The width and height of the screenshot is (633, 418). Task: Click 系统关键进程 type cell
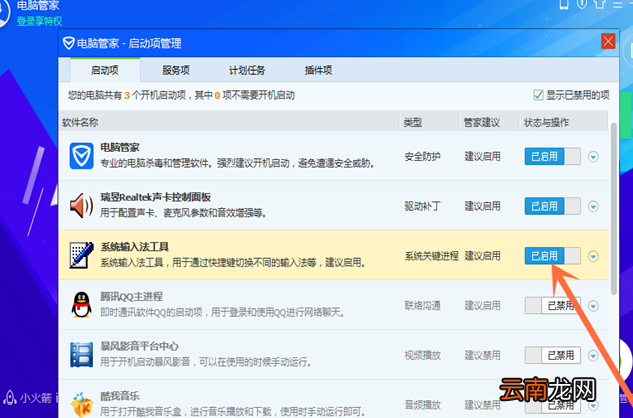pos(432,256)
